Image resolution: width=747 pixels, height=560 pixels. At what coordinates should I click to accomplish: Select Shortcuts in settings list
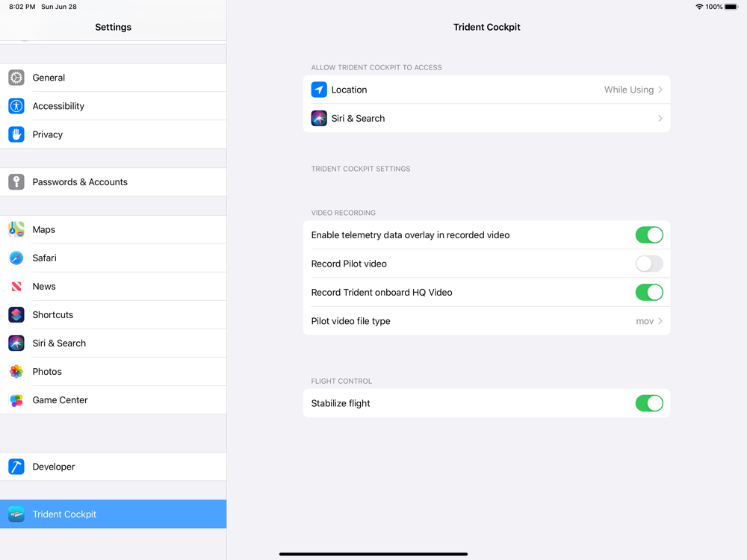point(113,315)
